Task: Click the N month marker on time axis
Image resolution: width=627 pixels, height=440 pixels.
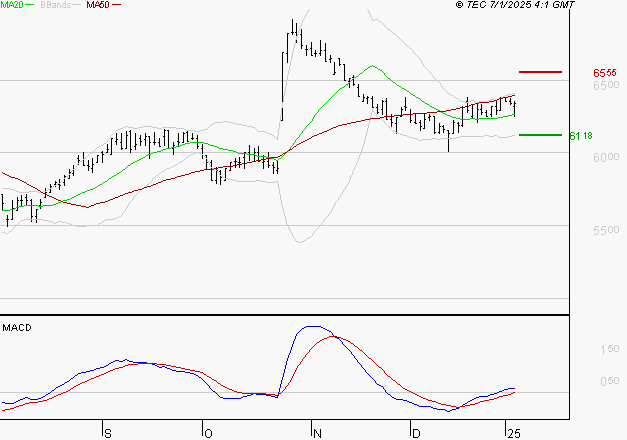Action: (x=317, y=434)
